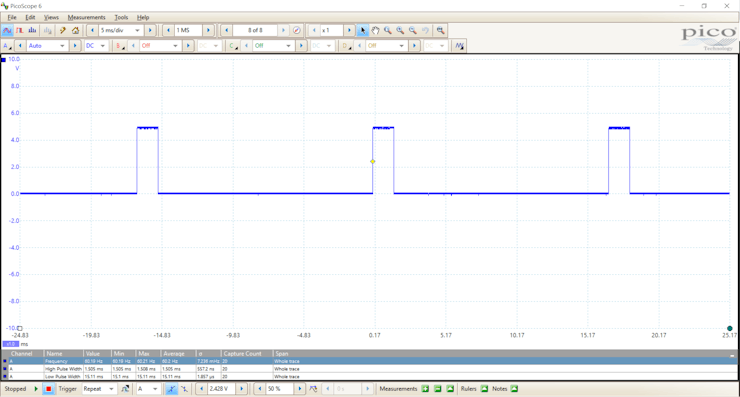Decrease Channel A input range
This screenshot has height=397, width=740.
[20, 46]
